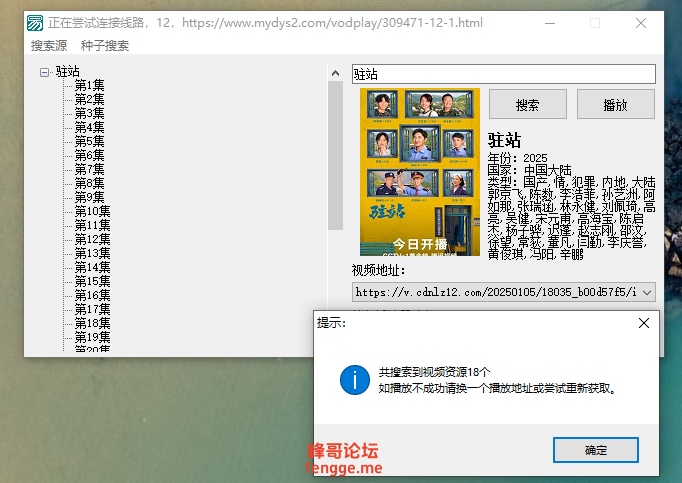Select episode 第4集
The width and height of the screenshot is (682, 483).
89,127
